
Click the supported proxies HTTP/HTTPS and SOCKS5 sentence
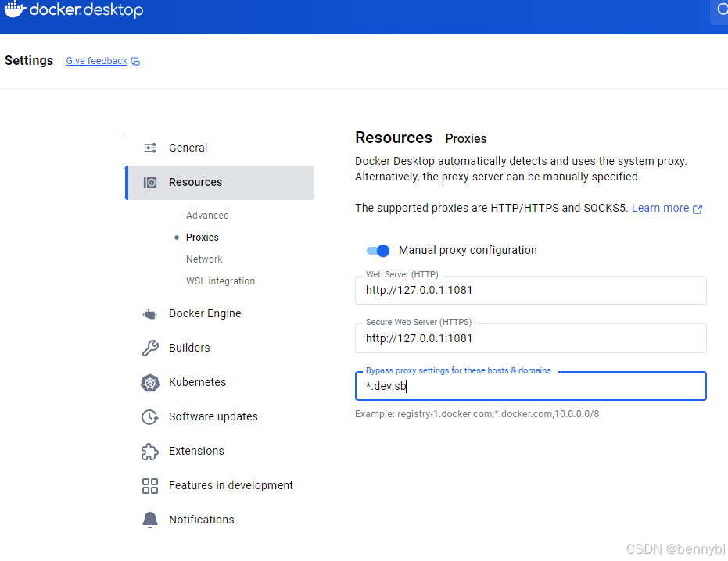coord(492,209)
